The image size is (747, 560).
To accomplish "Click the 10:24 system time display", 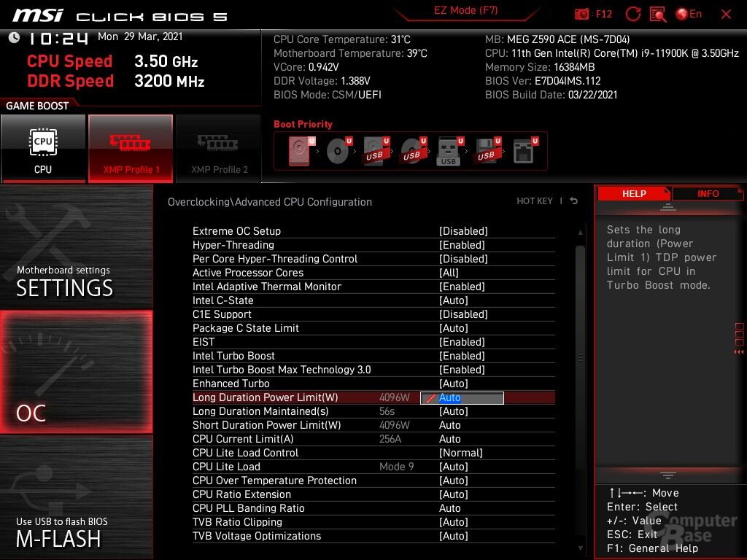I will [58, 38].
